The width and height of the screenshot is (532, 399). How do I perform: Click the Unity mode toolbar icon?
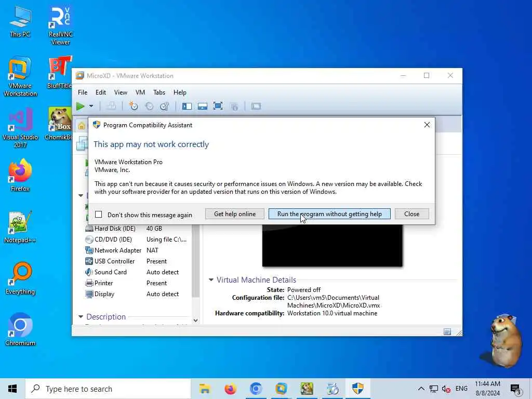tap(234, 107)
